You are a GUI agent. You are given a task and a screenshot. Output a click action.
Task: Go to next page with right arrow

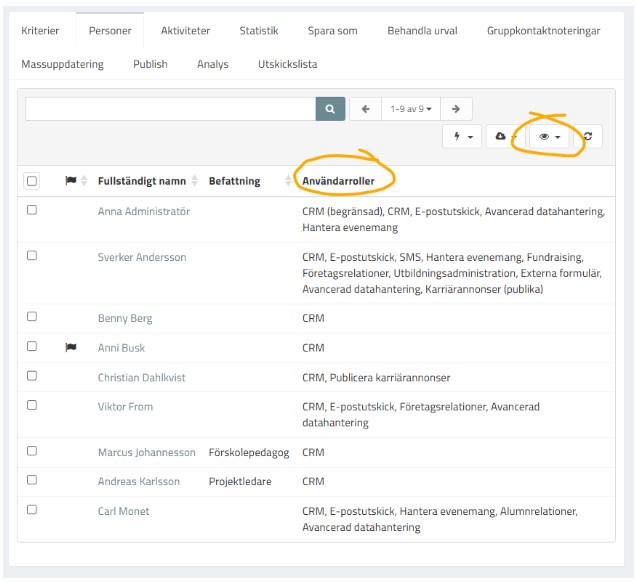pyautogui.click(x=456, y=109)
